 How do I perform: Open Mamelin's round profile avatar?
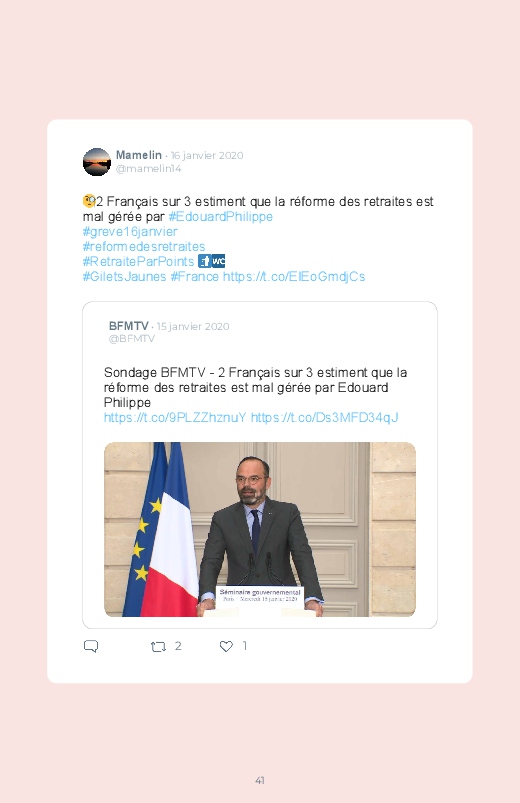coord(97,162)
